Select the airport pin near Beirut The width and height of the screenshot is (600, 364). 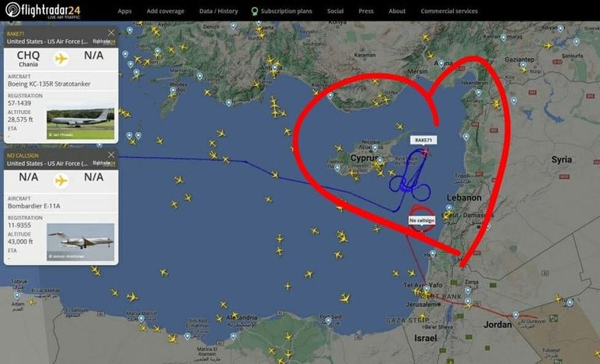click(x=449, y=209)
